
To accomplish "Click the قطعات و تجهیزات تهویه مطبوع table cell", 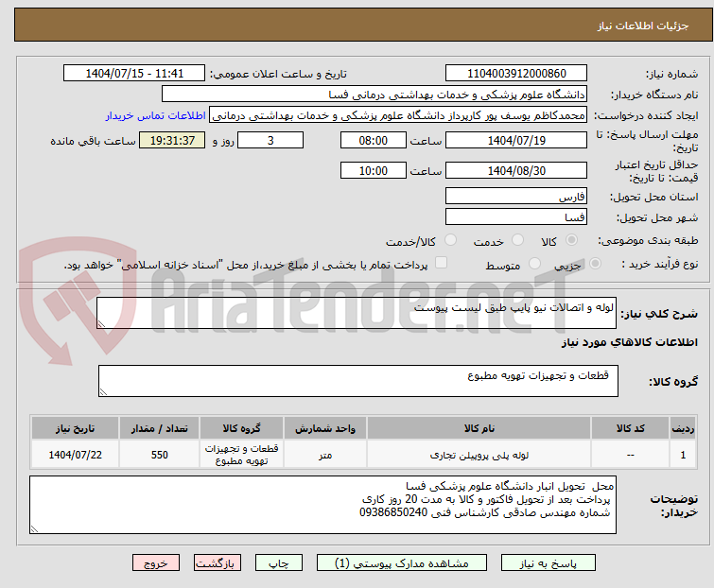I will point(241,455).
